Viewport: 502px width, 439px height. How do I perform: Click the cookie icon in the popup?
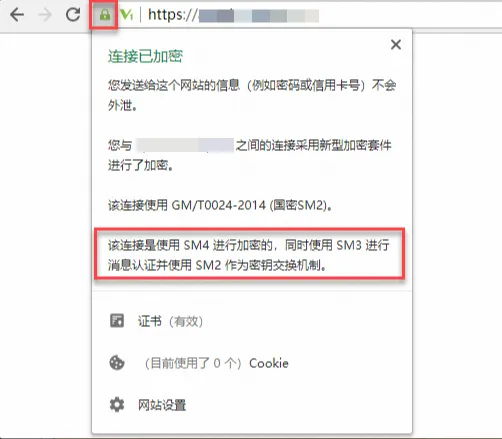[117, 363]
